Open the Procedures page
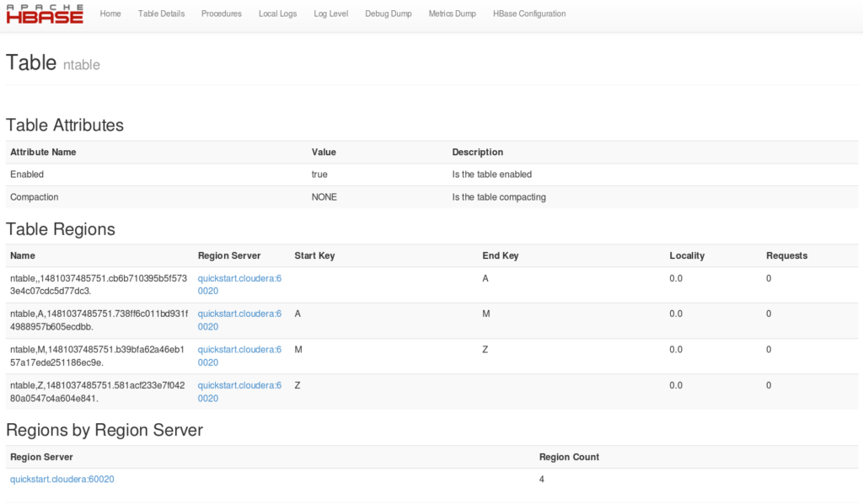 [222, 13]
